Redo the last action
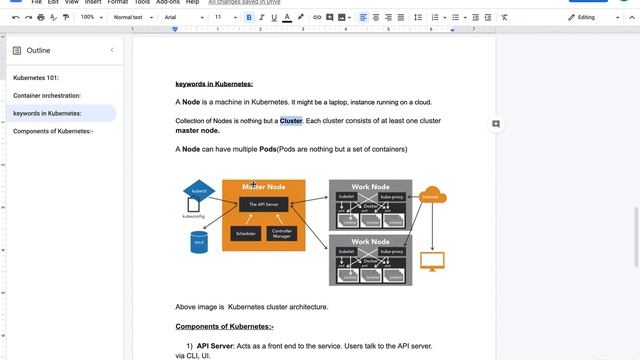Screen dimensions: 640x360 pos(28,18)
